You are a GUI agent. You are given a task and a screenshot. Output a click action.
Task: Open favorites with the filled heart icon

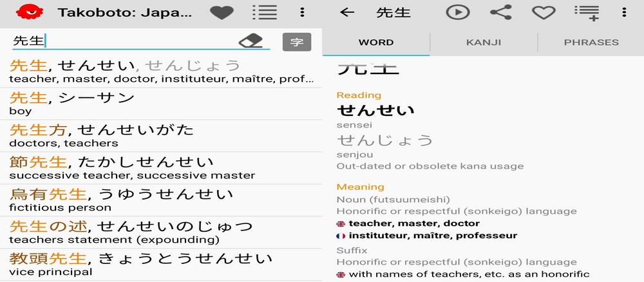[222, 12]
